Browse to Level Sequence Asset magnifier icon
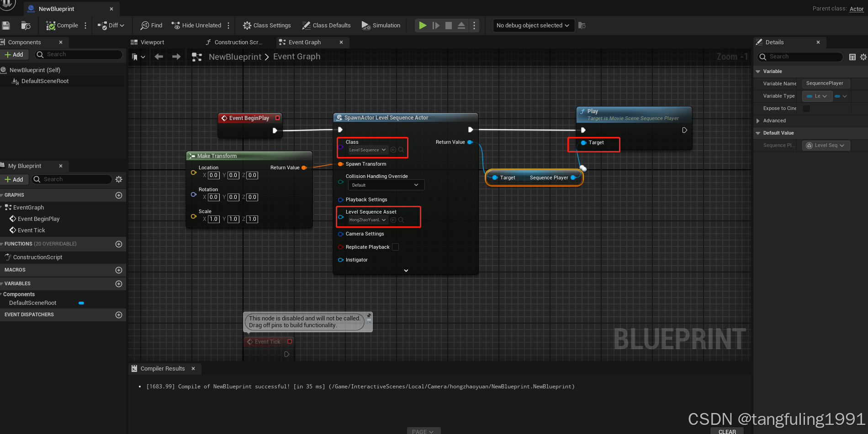This screenshot has height=434, width=868. [x=401, y=220]
